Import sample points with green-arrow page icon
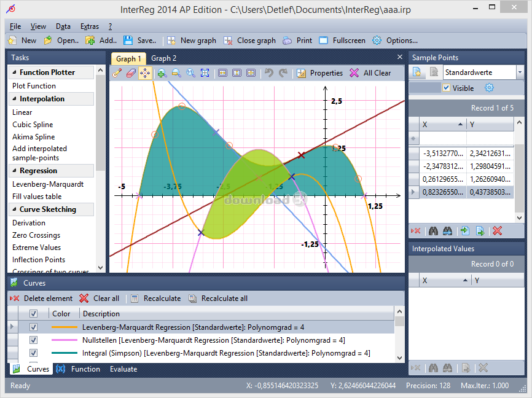532x398 pixels. 465,231
